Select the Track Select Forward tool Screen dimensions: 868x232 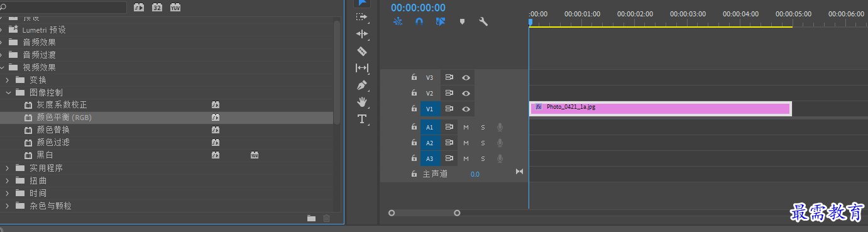[362, 17]
